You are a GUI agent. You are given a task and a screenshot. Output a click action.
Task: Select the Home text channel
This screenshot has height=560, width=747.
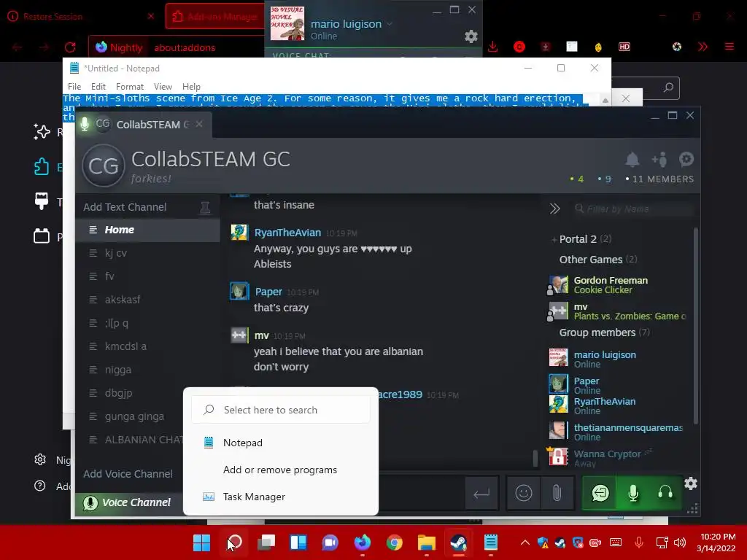tap(147, 230)
